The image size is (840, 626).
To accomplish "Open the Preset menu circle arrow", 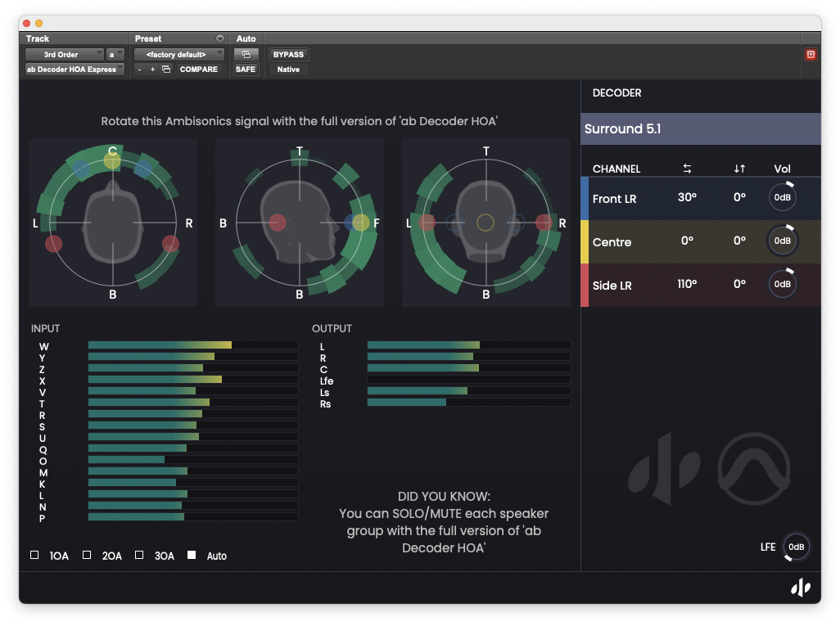I will point(219,38).
